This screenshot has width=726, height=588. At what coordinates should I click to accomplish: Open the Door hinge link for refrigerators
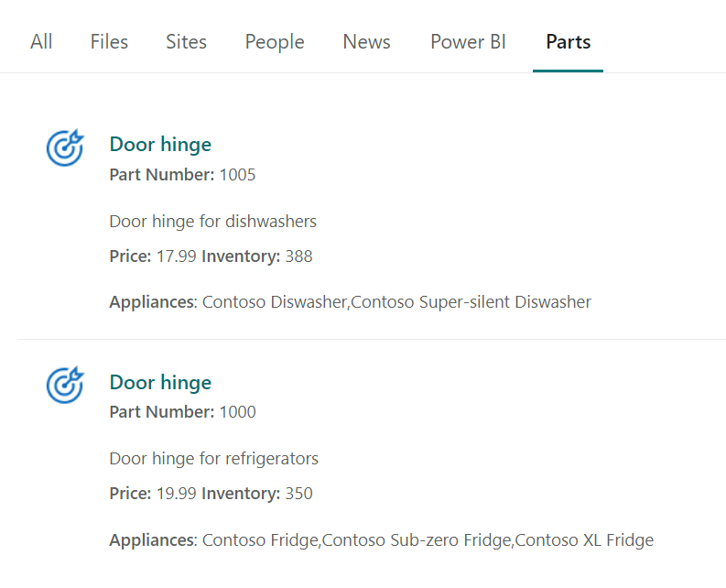160,383
